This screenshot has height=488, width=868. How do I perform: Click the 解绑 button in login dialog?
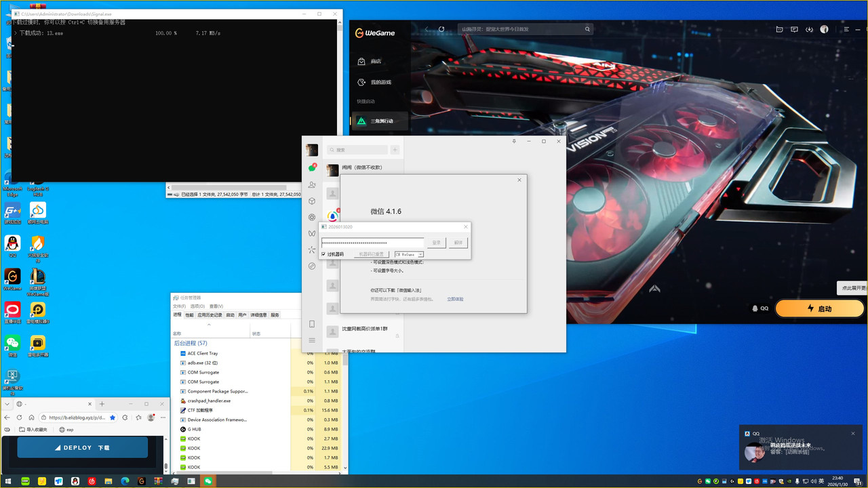pyautogui.click(x=458, y=242)
